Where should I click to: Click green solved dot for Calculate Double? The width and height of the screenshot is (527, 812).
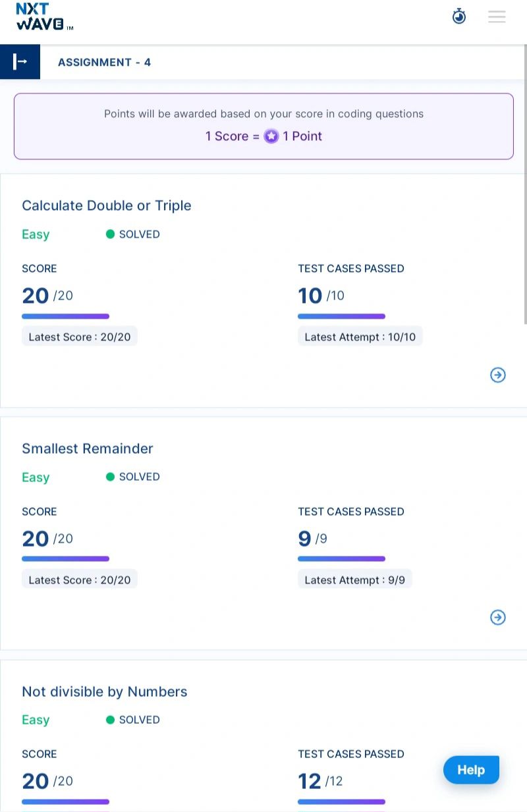pyautogui.click(x=110, y=234)
